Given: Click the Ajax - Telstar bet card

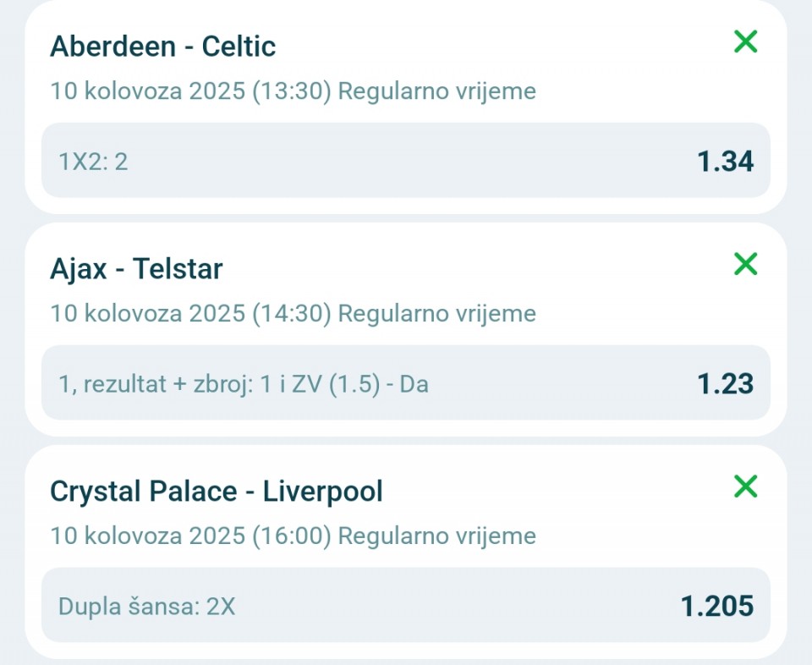Looking at the screenshot, I should tap(405, 329).
